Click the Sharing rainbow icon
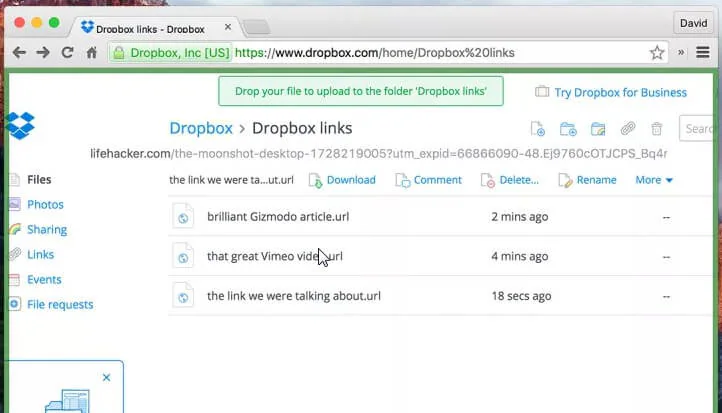Viewport: 722px width, 413px height. tap(15, 229)
